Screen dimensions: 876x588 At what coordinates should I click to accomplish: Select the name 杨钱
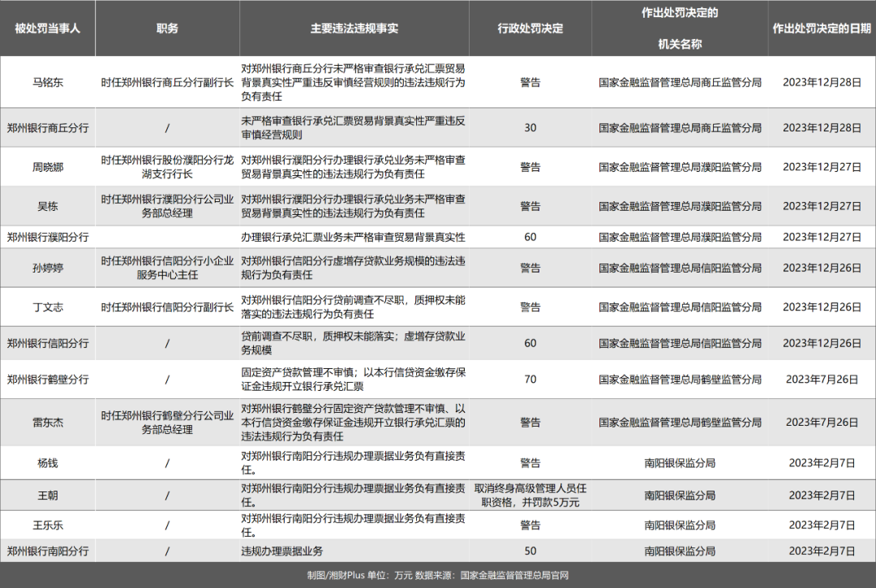48,463
